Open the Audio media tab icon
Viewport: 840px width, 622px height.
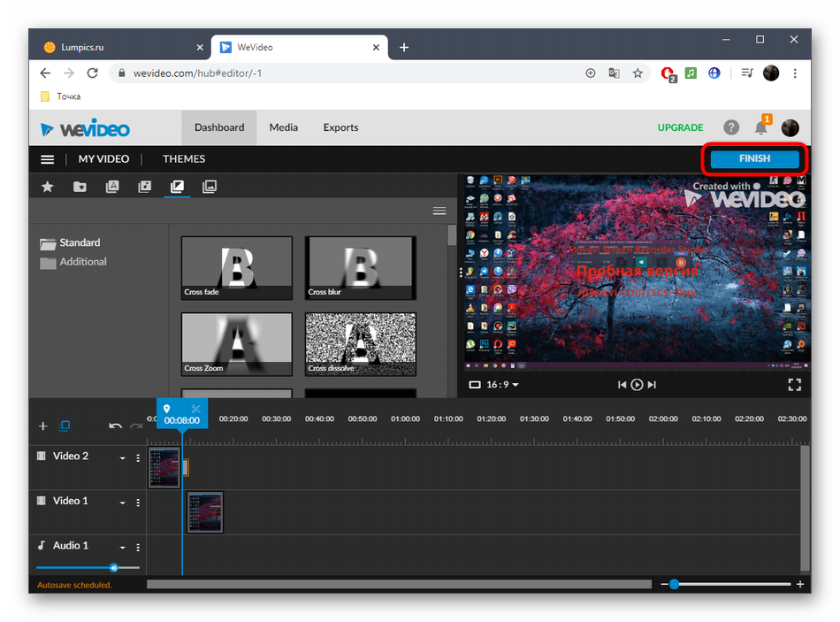(145, 187)
